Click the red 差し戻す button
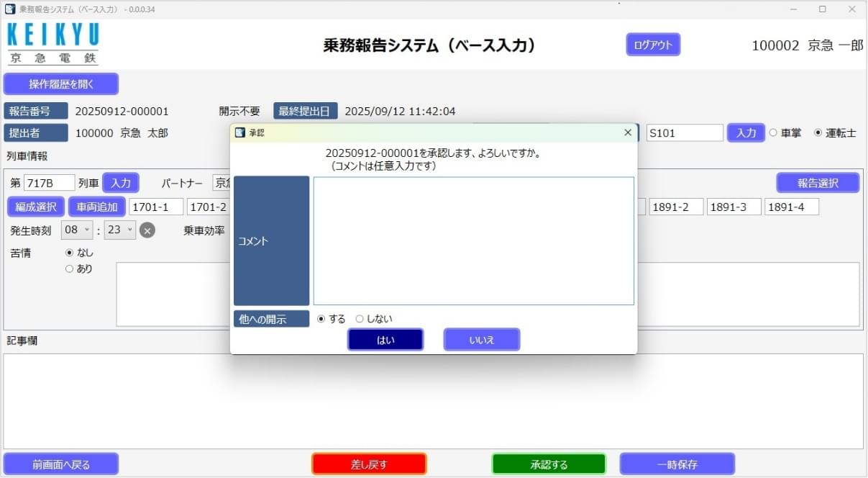The image size is (868, 478). coord(369,464)
